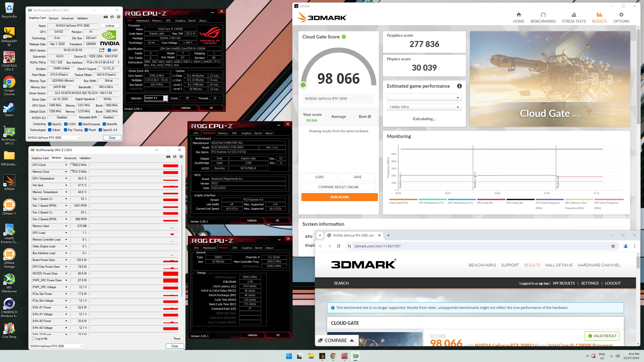Click refresh icon in GPU-Z Graphics Card window
Viewport: 644px width, 362px height.
pyautogui.click(x=112, y=17)
